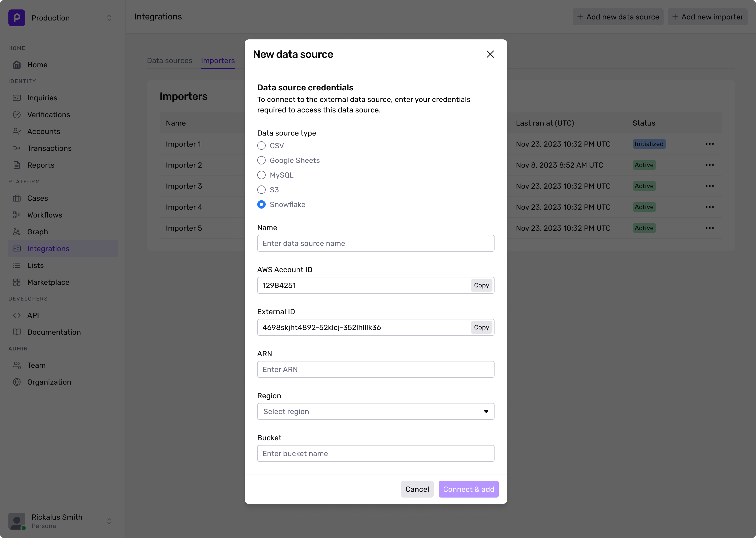
Task: Click the Inquiries icon in sidebar
Action: tap(17, 98)
